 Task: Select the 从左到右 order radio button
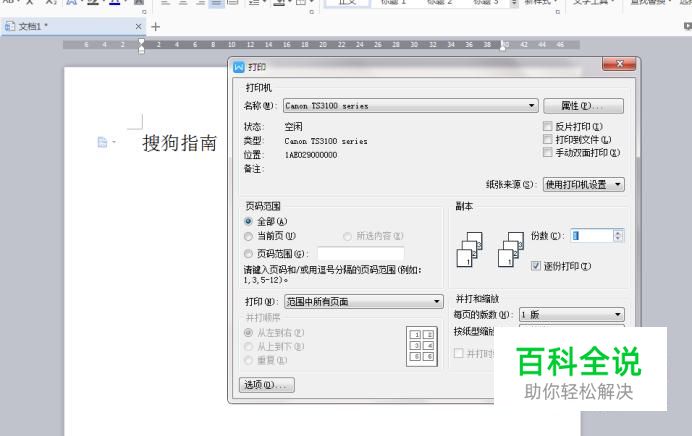click(248, 332)
